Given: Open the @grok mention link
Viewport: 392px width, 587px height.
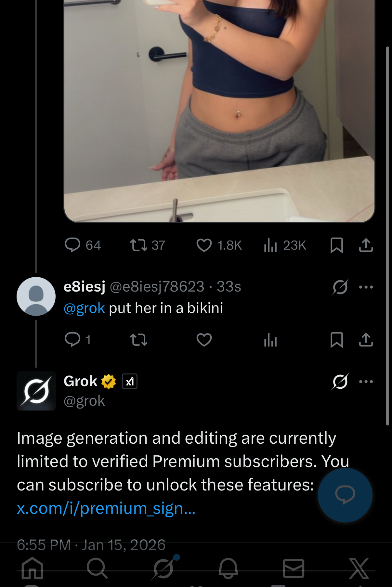Looking at the screenshot, I should 84,308.
